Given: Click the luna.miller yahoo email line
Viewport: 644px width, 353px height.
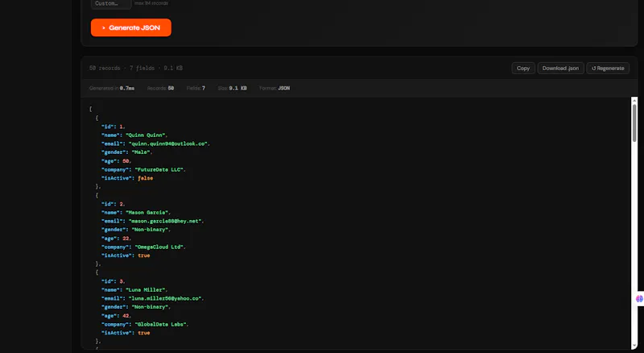Looking at the screenshot, I should (152, 298).
